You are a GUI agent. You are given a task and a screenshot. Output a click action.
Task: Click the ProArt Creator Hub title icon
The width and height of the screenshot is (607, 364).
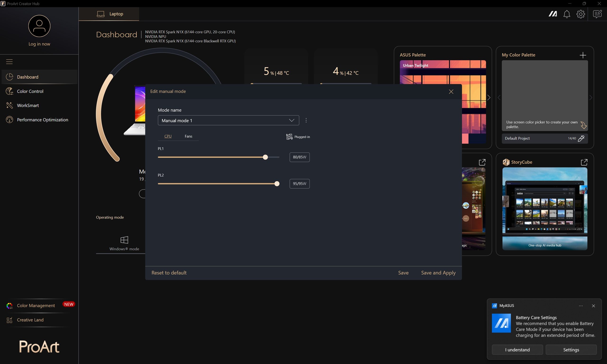pyautogui.click(x=3, y=4)
